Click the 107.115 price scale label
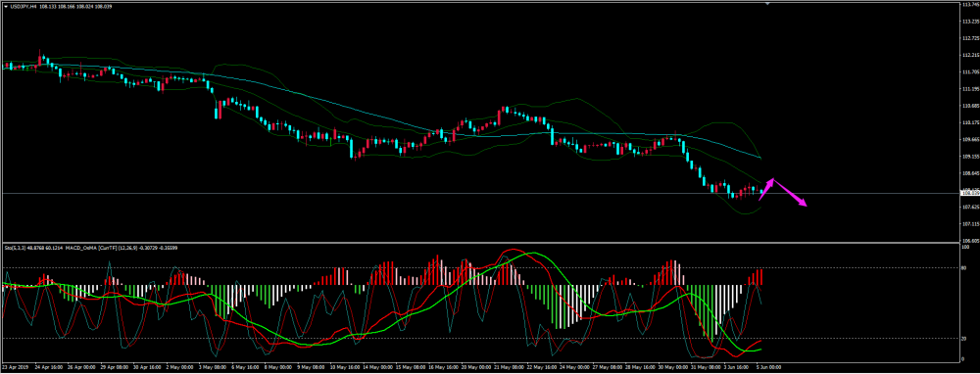Viewport: 980px width, 374px height. click(970, 224)
